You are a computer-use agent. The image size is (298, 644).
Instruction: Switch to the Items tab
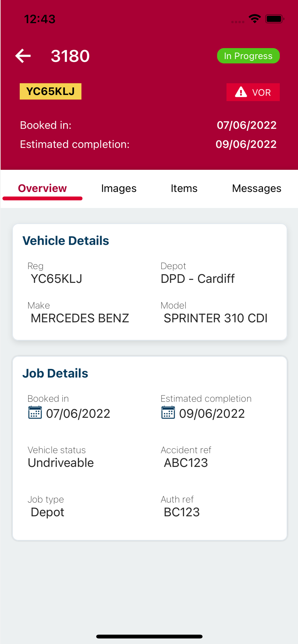[x=184, y=189]
